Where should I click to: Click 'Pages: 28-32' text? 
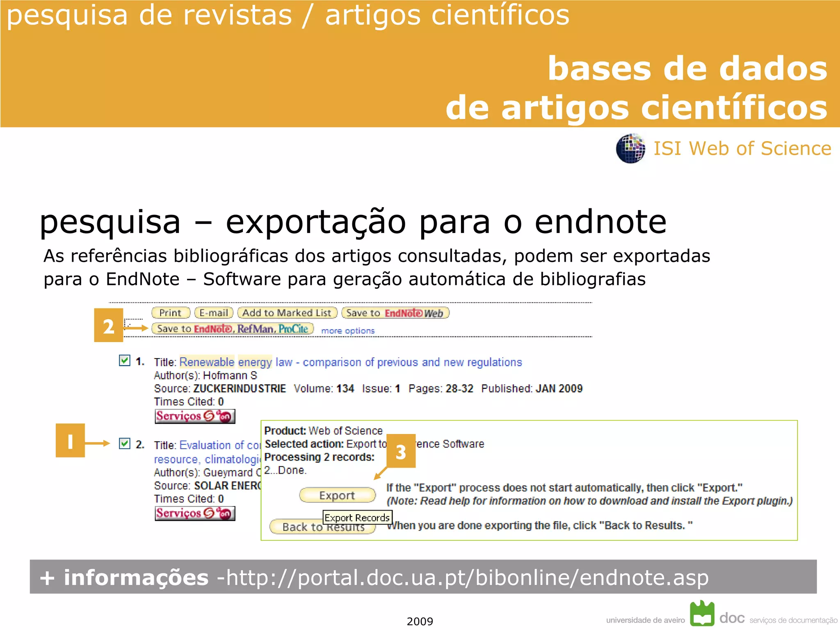(x=441, y=388)
